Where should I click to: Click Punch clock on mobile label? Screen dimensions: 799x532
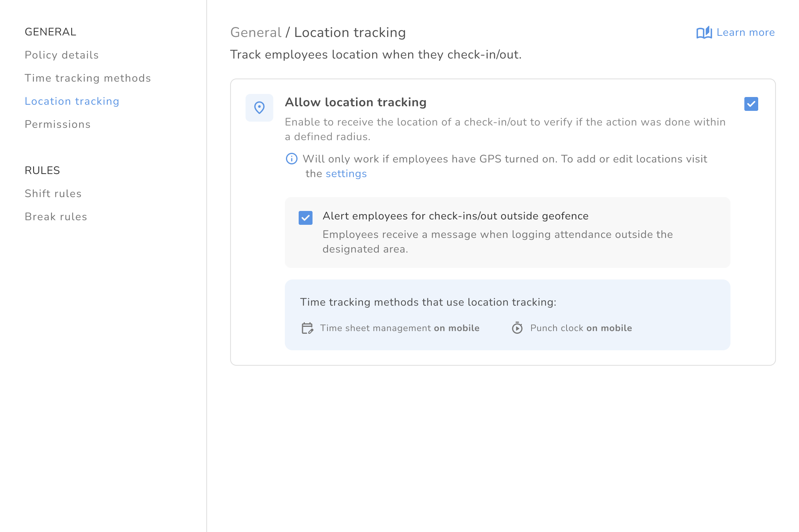coord(581,328)
